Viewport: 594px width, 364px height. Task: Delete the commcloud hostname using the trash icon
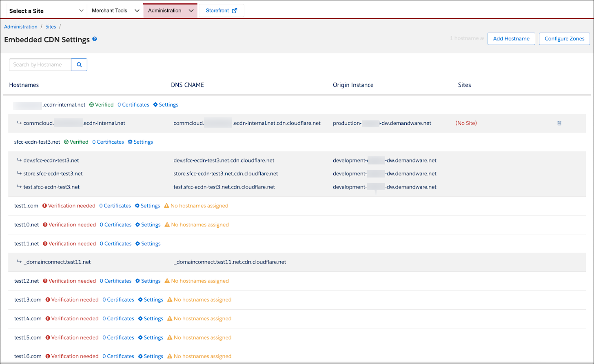pos(559,123)
